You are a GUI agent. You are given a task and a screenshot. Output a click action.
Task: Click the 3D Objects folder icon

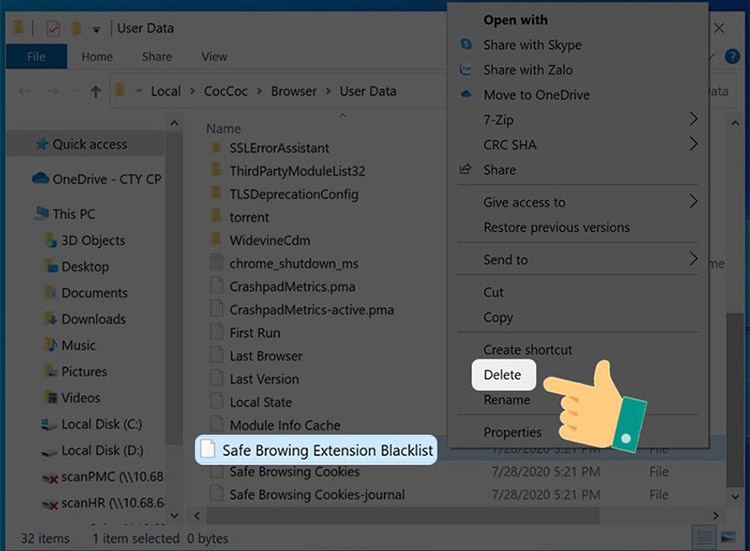[x=50, y=240]
